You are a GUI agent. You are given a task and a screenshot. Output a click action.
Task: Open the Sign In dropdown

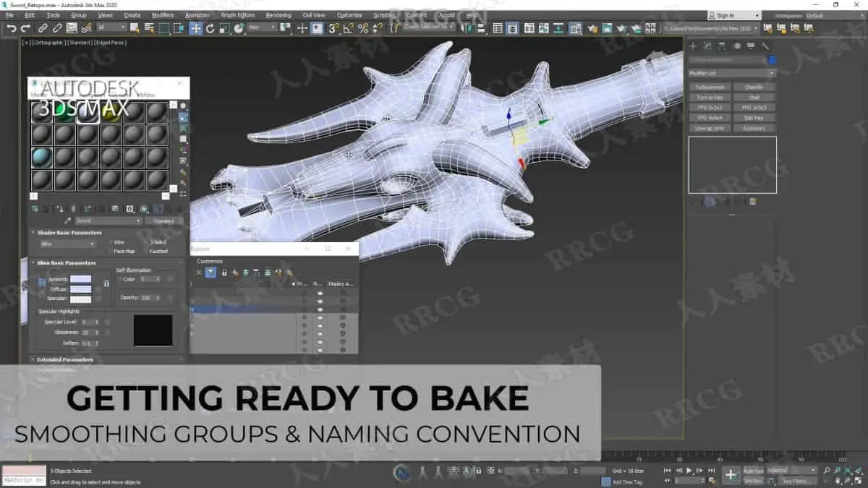pos(734,15)
